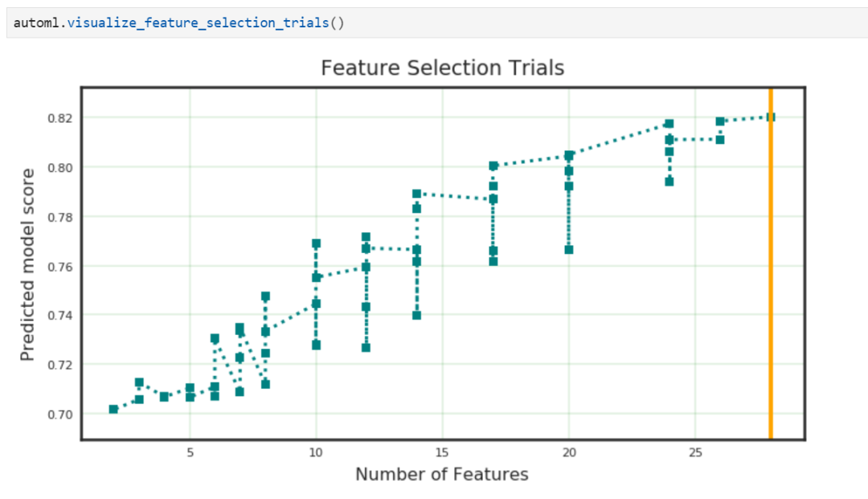868x499 pixels.
Task: Click the 0.76 y-axis tick label
Action: [x=61, y=266]
